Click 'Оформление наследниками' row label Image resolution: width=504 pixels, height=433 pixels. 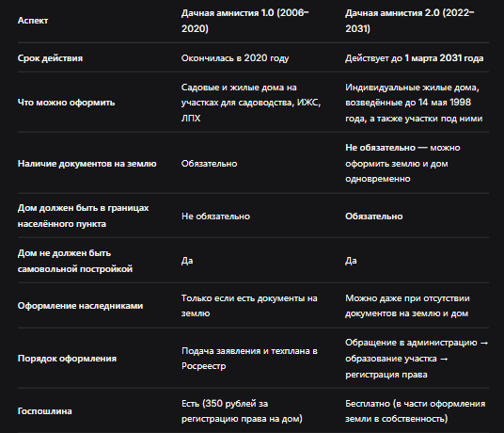point(80,306)
